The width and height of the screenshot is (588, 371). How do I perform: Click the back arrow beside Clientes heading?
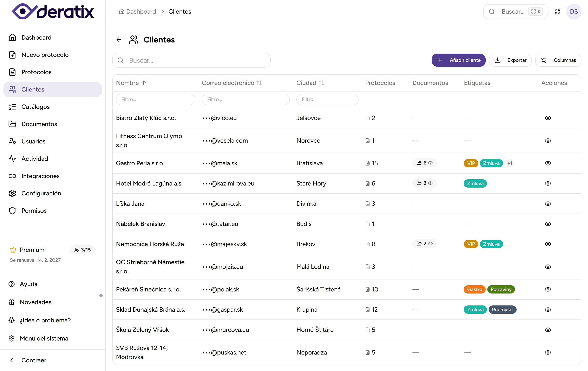point(119,40)
